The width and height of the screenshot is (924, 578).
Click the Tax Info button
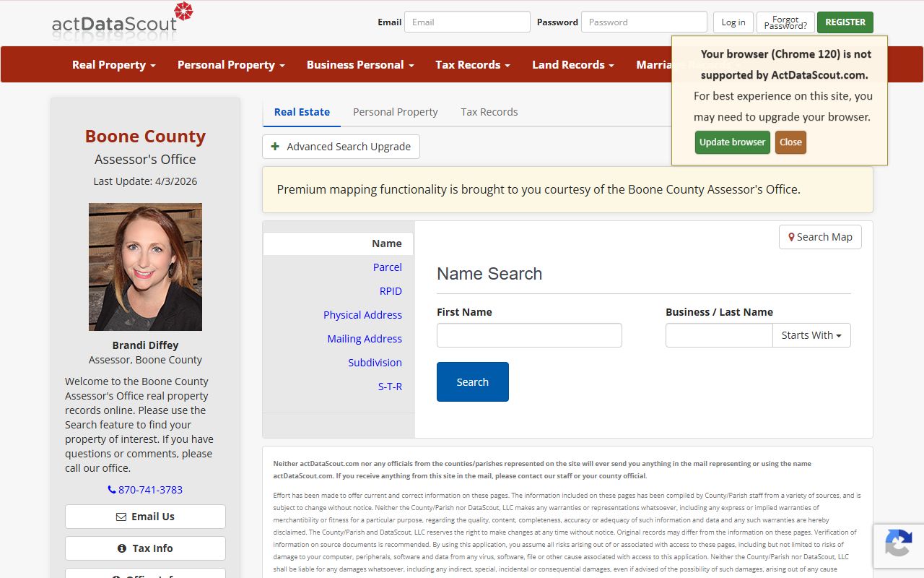(x=145, y=548)
